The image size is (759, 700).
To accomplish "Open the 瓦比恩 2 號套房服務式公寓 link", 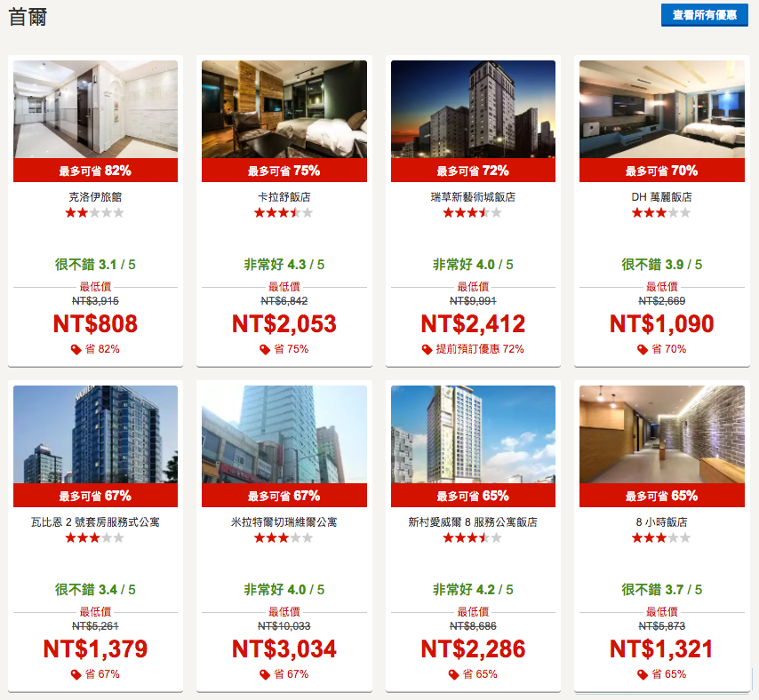I will tap(95, 522).
